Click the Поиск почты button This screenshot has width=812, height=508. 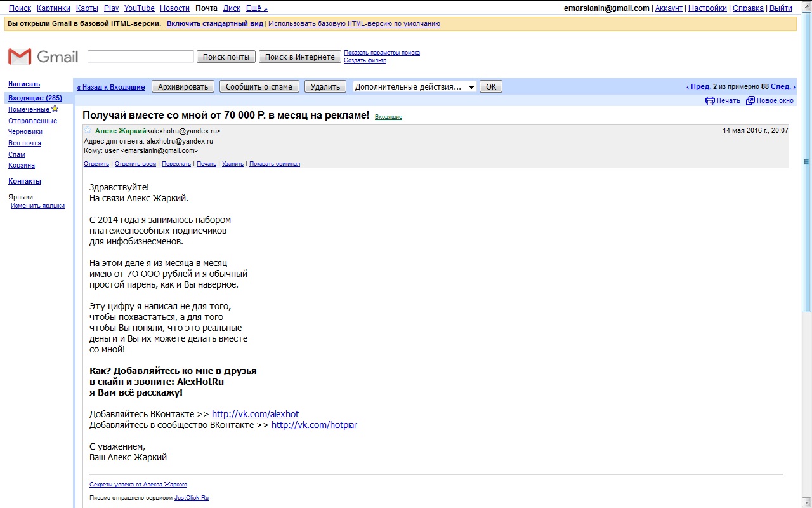[x=226, y=57]
